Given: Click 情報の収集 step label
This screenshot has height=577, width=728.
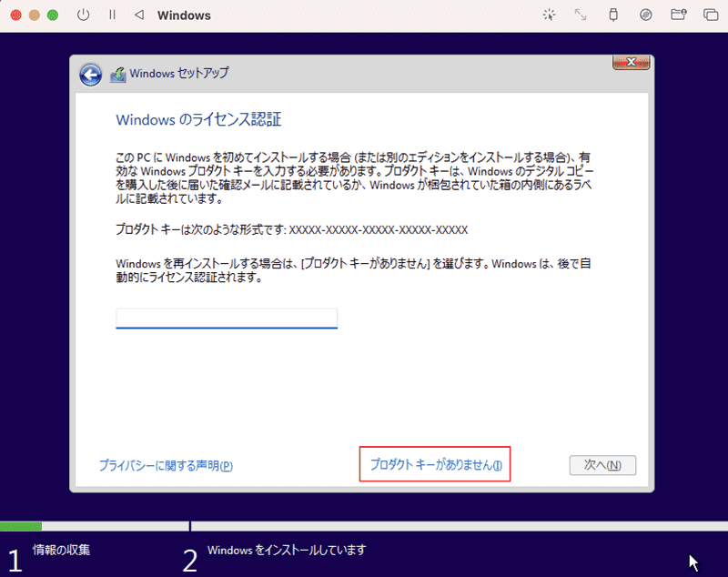Looking at the screenshot, I should (61, 550).
